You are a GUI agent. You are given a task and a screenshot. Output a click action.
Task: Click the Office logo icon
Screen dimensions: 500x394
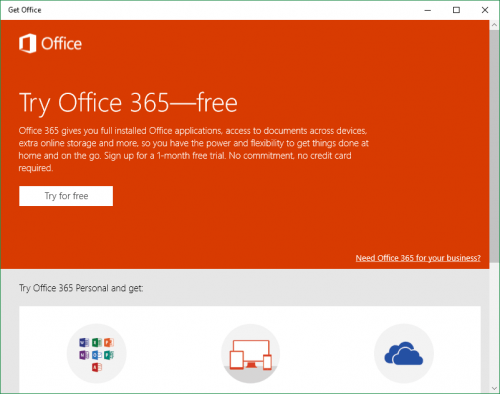tap(27, 43)
